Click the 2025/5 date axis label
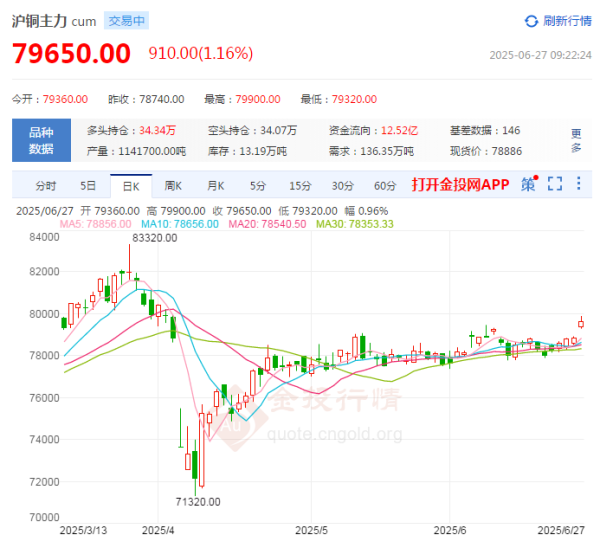Viewport: 600px width, 535px height. point(311,530)
